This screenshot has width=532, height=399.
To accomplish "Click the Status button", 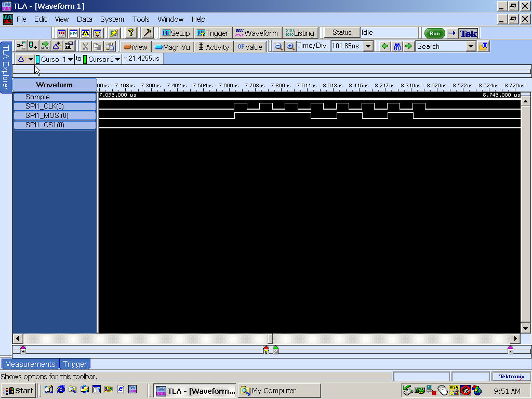I will [342, 33].
